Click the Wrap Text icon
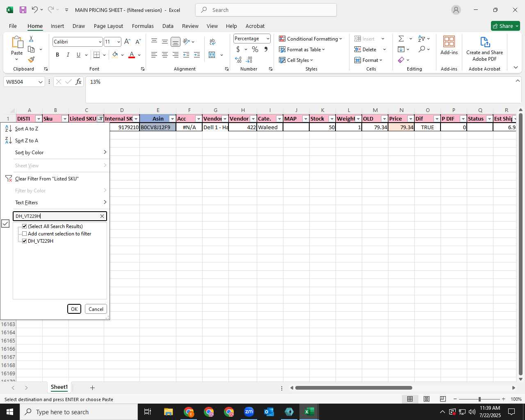 pos(212,41)
